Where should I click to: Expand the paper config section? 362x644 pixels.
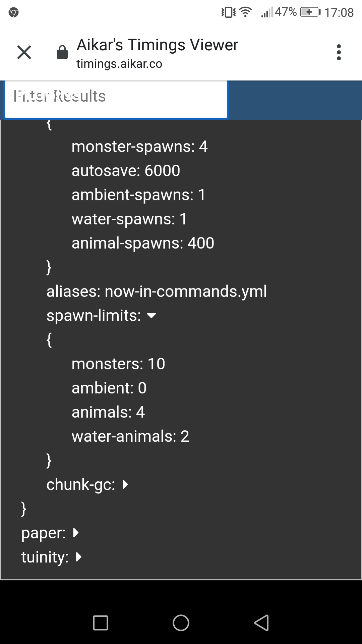tap(76, 533)
